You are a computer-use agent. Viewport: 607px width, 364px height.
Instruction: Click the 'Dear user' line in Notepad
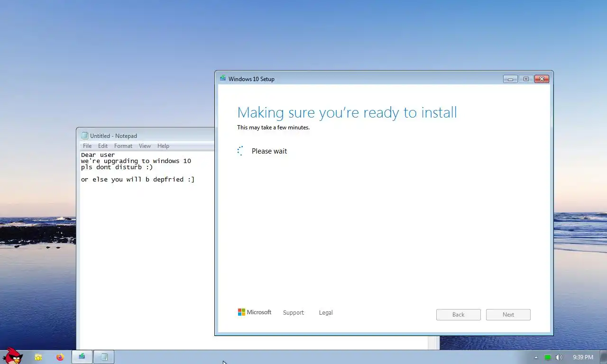click(98, 155)
